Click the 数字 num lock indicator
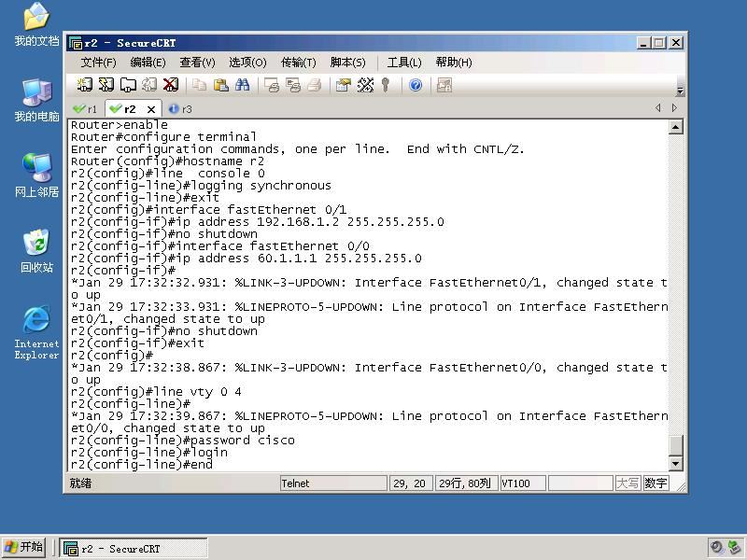 655,483
